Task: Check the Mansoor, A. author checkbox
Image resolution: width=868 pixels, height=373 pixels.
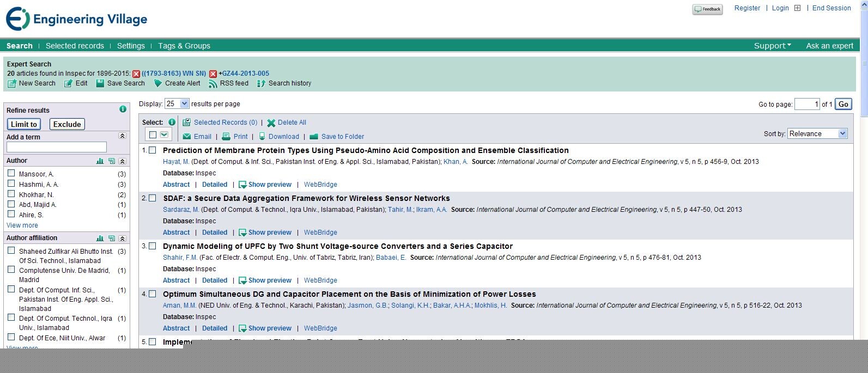Action: pyautogui.click(x=11, y=173)
